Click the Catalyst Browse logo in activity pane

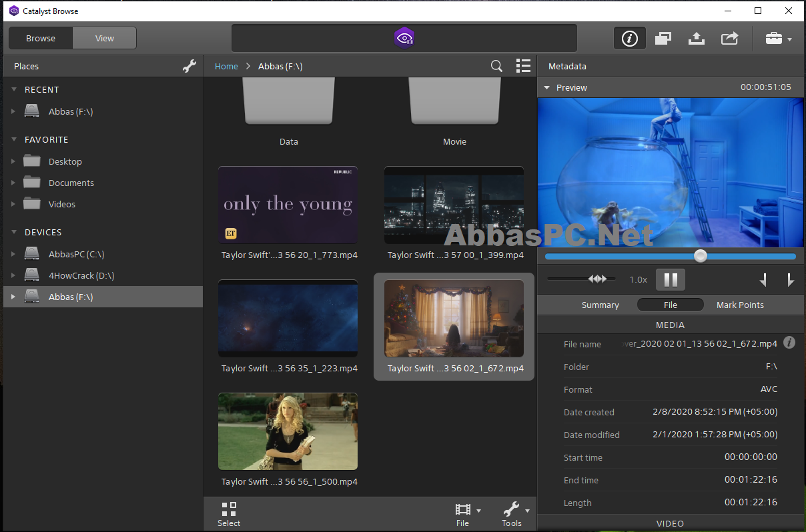404,38
